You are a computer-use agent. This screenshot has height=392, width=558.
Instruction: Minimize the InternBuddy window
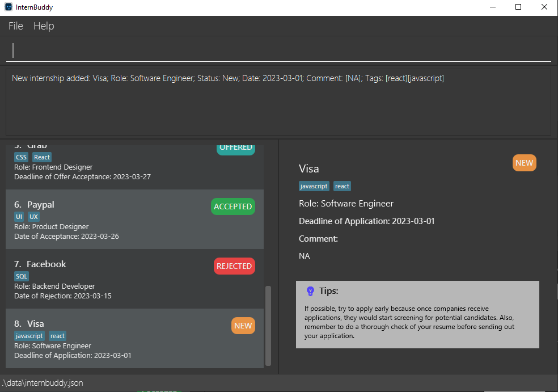[x=493, y=7]
